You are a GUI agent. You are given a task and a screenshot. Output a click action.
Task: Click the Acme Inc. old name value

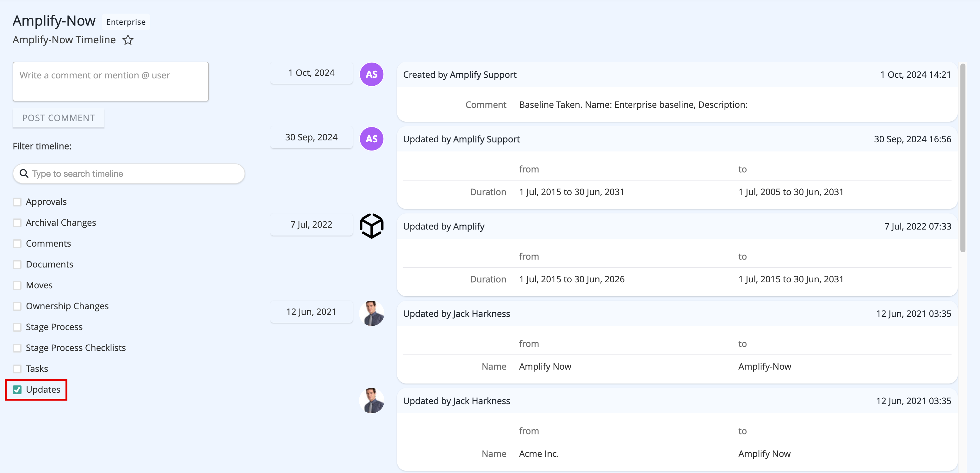pyautogui.click(x=539, y=454)
